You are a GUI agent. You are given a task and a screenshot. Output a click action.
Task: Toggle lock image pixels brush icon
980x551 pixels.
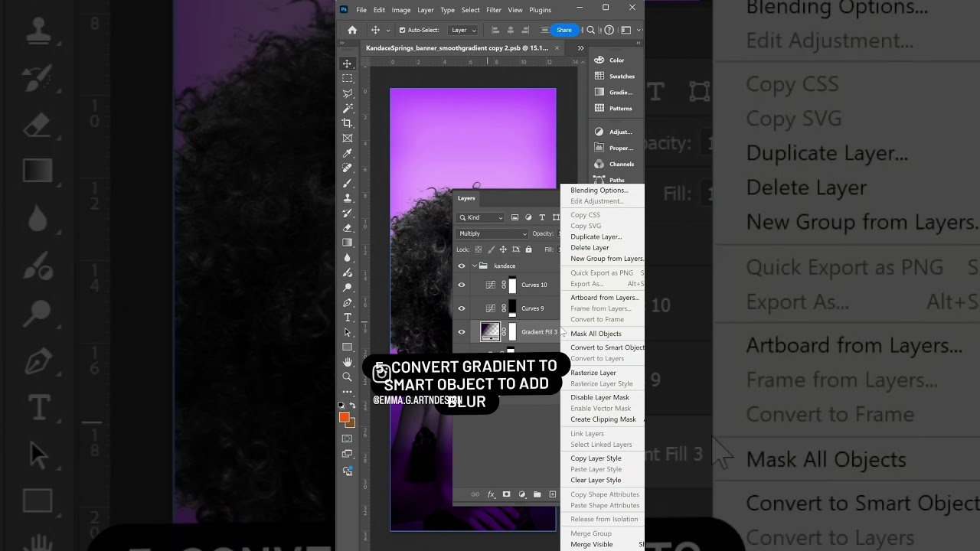click(x=491, y=249)
